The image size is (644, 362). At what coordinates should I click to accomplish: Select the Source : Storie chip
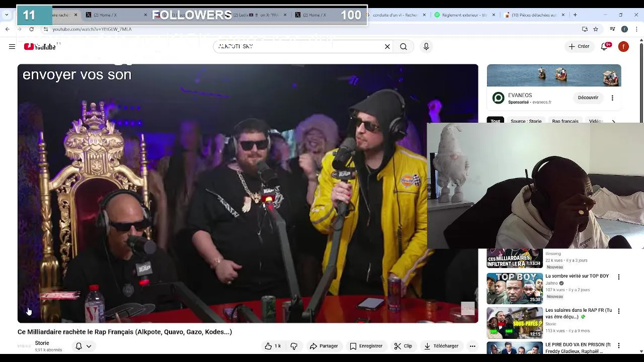point(526,121)
